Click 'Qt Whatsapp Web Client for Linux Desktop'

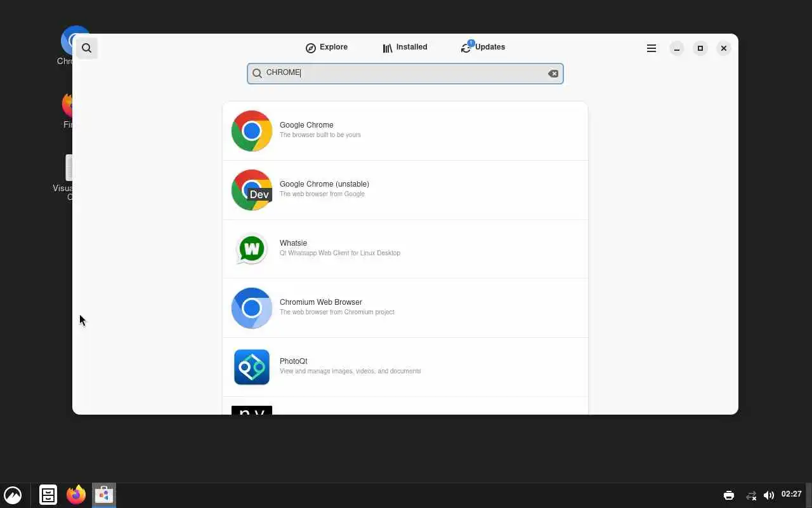[340, 253]
